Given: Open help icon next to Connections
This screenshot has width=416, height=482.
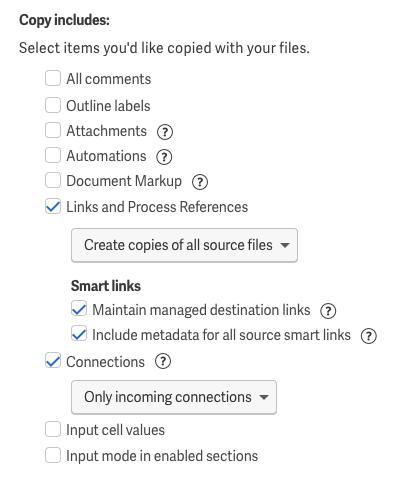Looking at the screenshot, I should click(x=163, y=361).
